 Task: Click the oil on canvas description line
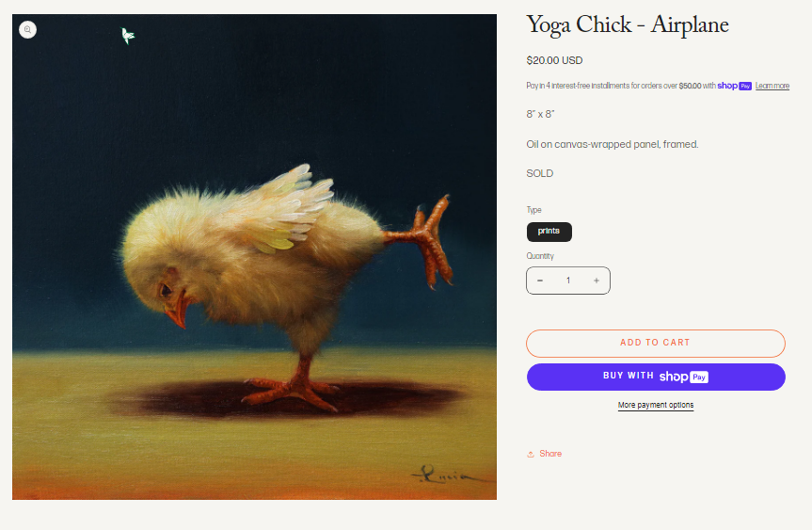[x=613, y=145]
